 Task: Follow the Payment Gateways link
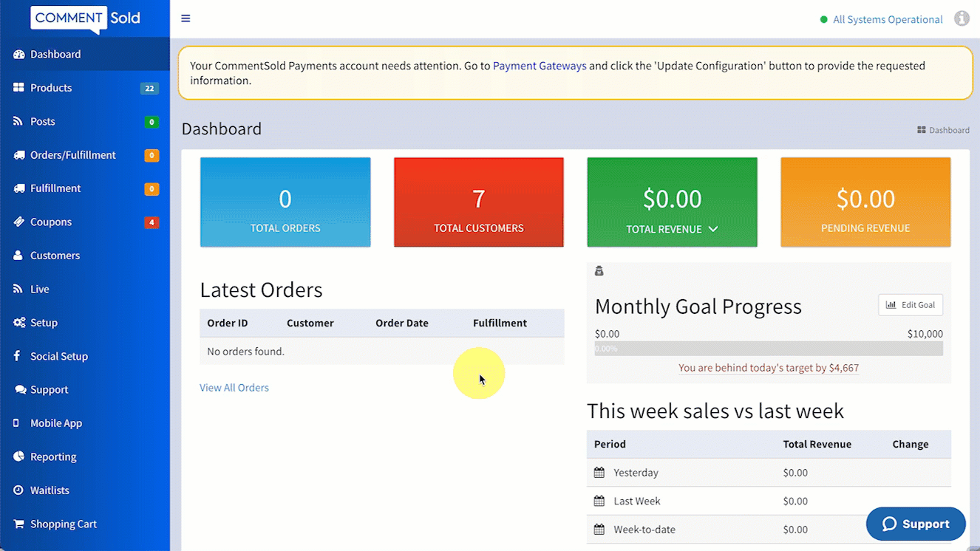pyautogui.click(x=540, y=66)
